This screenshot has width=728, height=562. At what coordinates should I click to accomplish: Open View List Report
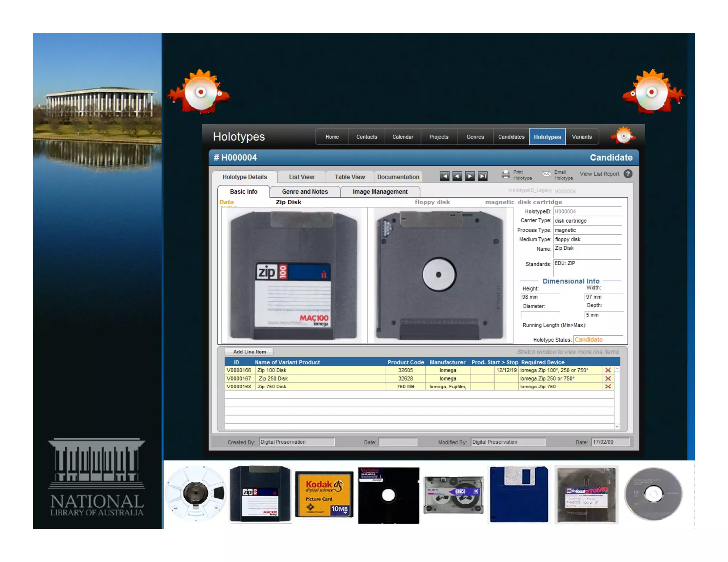pyautogui.click(x=599, y=174)
